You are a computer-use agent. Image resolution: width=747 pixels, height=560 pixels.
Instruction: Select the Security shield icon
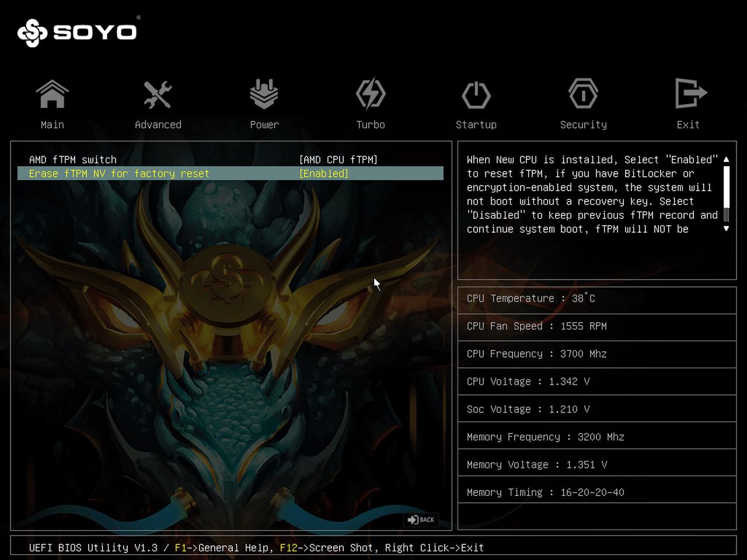click(x=583, y=94)
